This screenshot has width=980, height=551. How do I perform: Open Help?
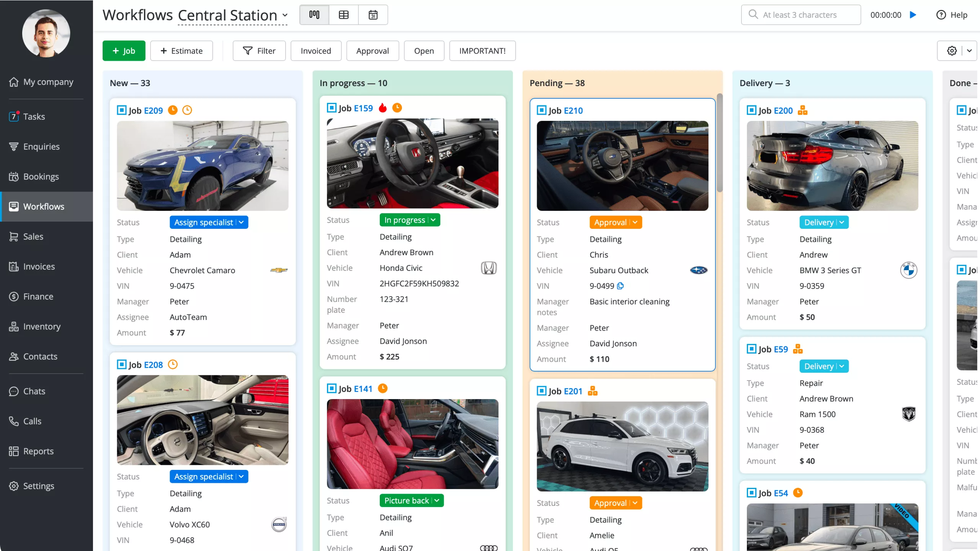coord(952,15)
